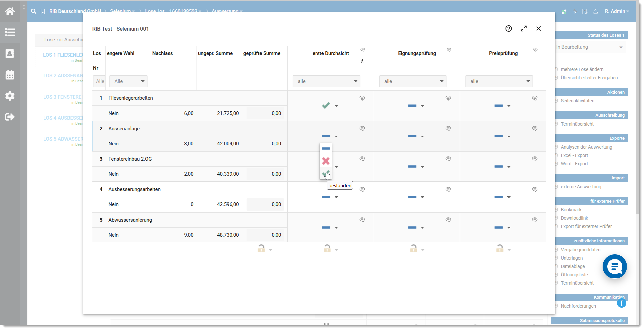The width and height of the screenshot is (644, 330).
Task: Open the list view icon in sidebar
Action: (x=10, y=32)
